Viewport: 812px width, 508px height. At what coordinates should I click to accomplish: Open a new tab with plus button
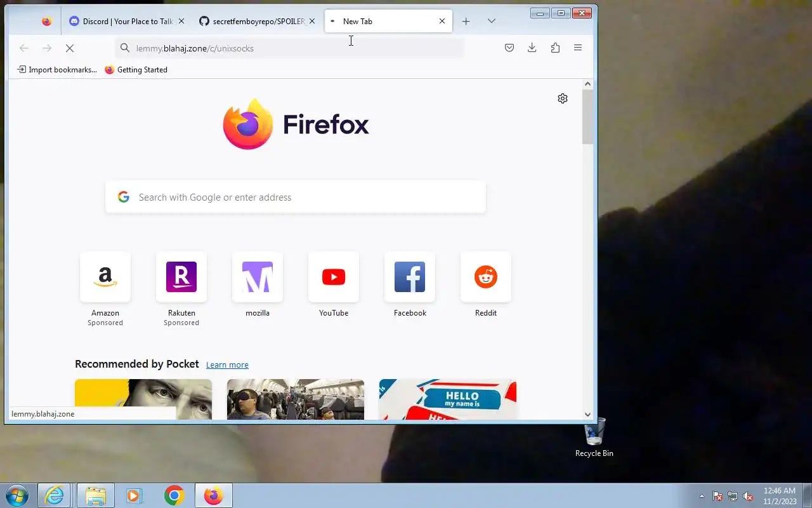(466, 21)
